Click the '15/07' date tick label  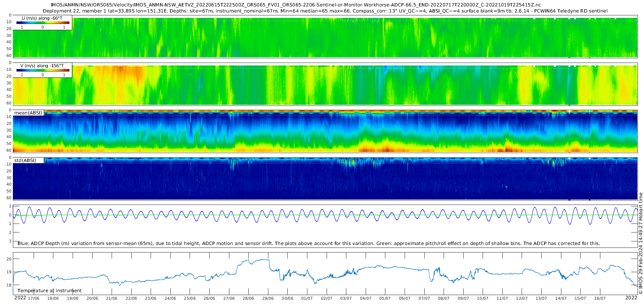(580, 298)
